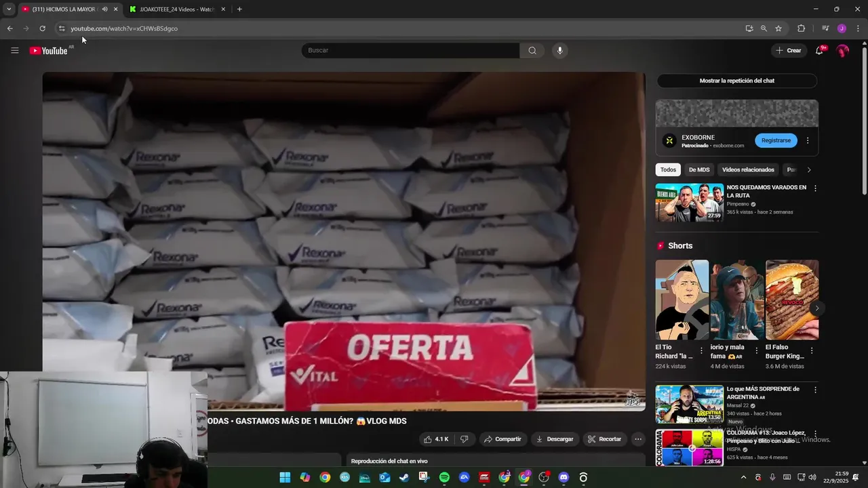Screen dimensions: 868x488
Task: Open a new browser tab
Action: 239,9
